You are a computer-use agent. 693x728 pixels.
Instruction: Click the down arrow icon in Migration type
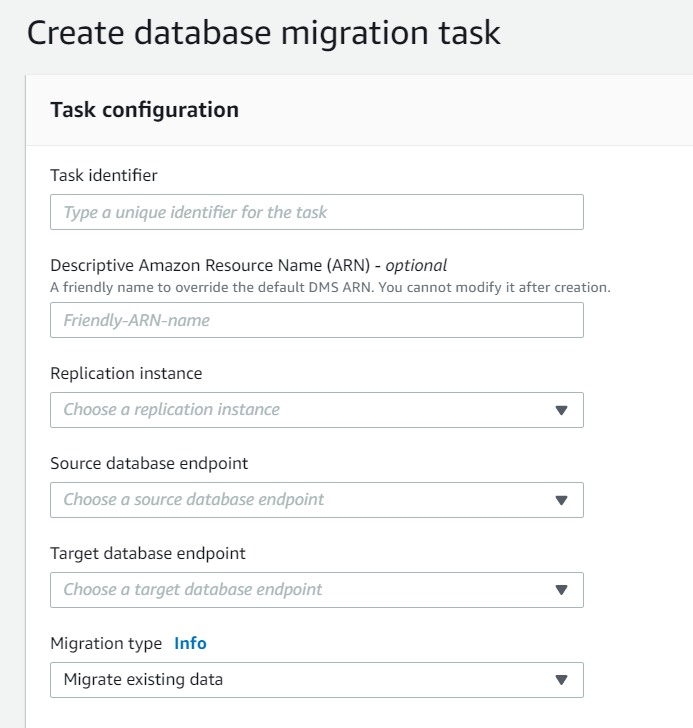[x=561, y=680]
